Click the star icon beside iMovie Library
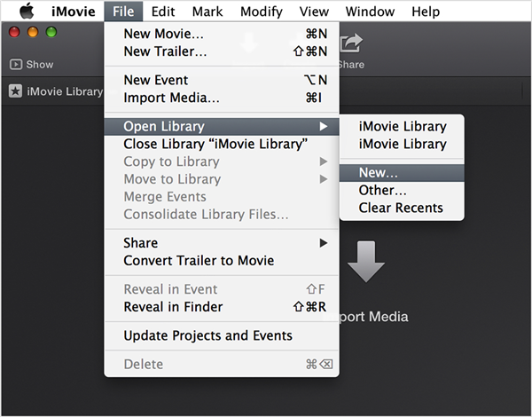 (x=15, y=91)
